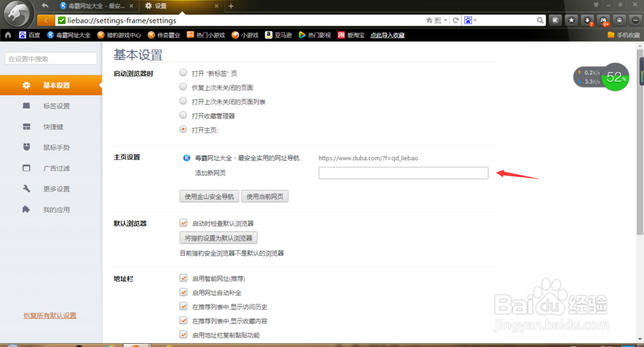
Task: Click 将猎豹设置为默认浏览器 button
Action: point(218,238)
